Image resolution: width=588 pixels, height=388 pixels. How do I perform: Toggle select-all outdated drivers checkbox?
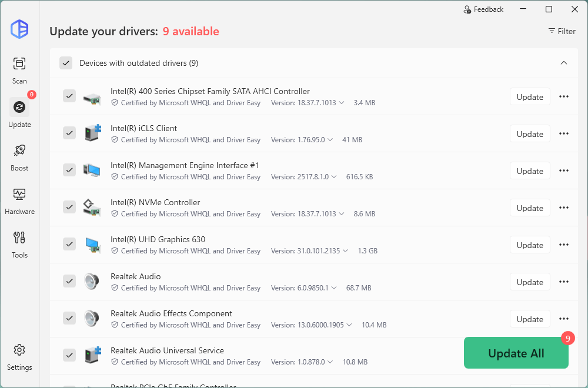pyautogui.click(x=66, y=63)
